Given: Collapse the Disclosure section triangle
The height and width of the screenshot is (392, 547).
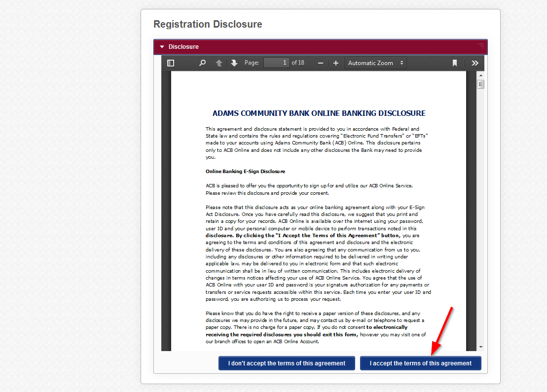Looking at the screenshot, I should [162, 47].
